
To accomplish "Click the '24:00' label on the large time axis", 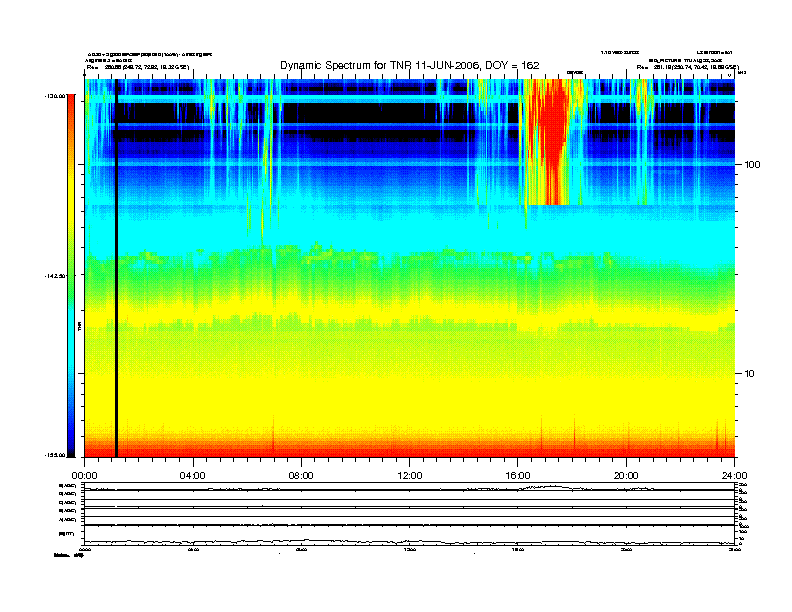I will (x=734, y=476).
